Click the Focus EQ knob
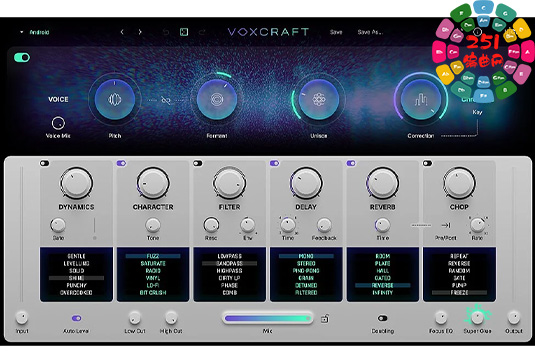This screenshot has width=535, height=363. pyautogui.click(x=441, y=318)
